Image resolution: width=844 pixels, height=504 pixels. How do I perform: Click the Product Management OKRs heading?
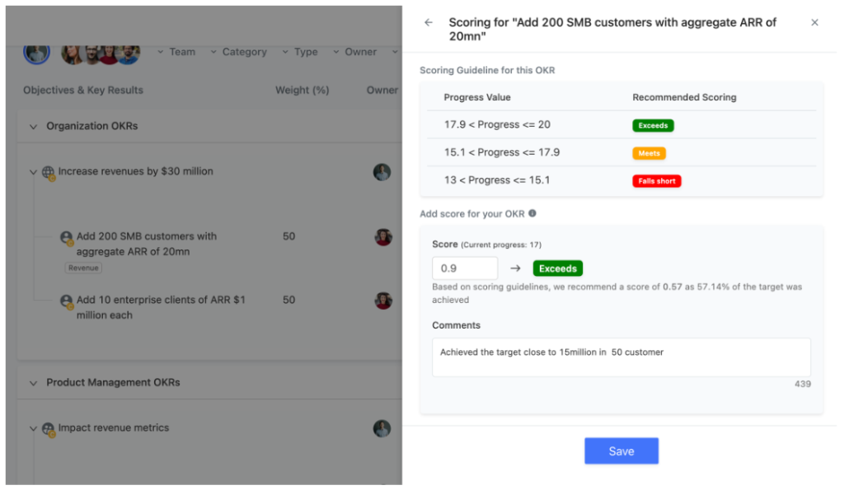tap(113, 382)
